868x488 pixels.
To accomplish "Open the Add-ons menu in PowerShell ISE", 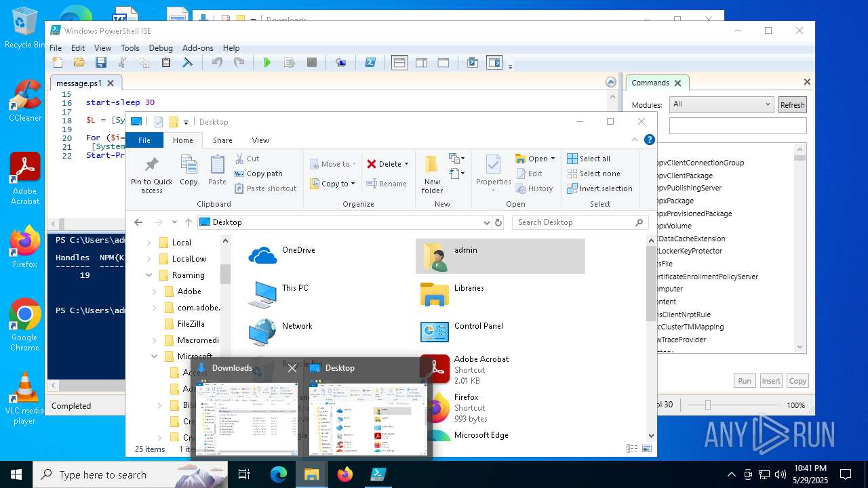I will click(198, 48).
